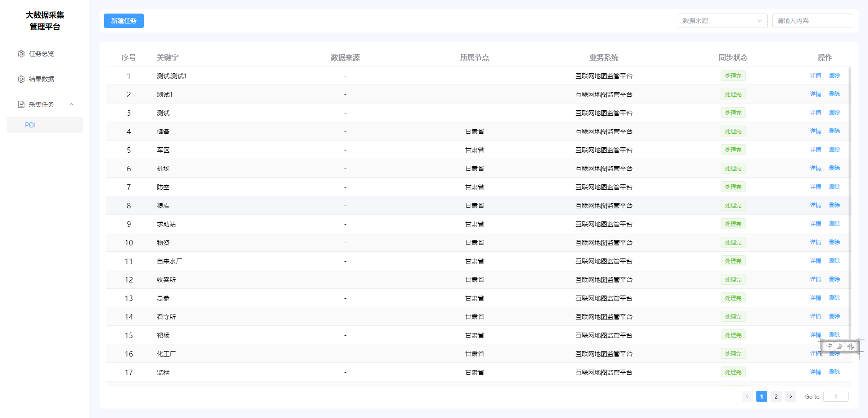Image resolution: width=868 pixels, height=418 pixels.
Task: Click the 采集任务 document icon
Action: pyautogui.click(x=21, y=104)
